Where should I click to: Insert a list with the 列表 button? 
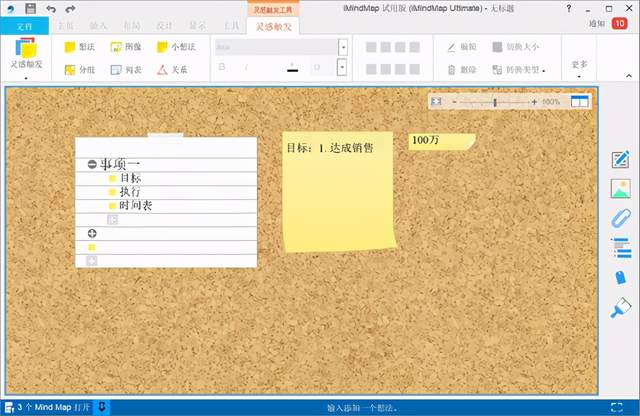pos(125,70)
